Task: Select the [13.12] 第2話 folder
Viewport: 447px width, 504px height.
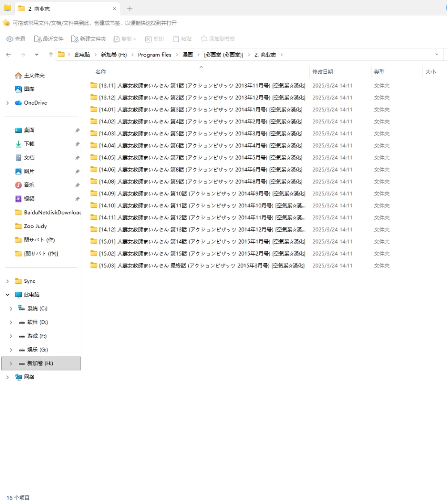Action: [198, 97]
